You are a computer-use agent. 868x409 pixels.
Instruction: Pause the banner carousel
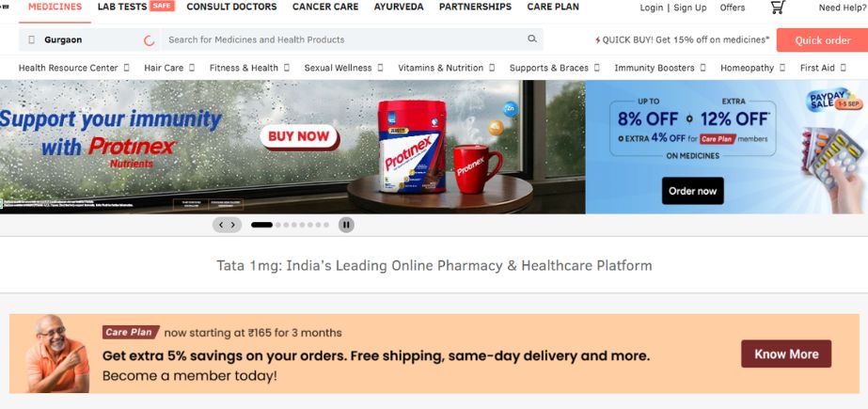point(346,225)
